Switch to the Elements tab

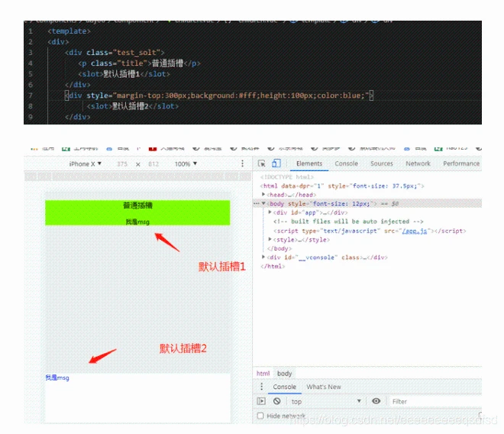pyautogui.click(x=309, y=164)
